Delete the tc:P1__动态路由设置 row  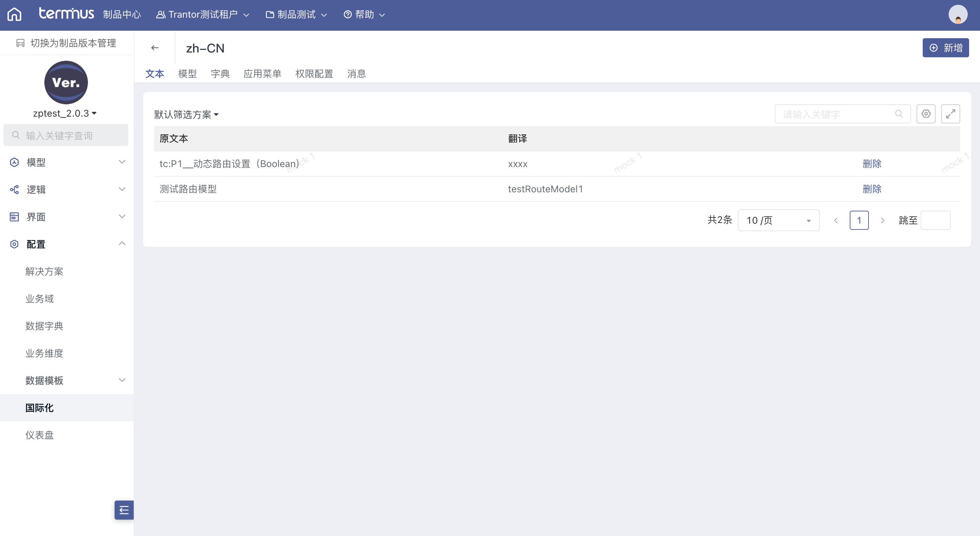tap(872, 164)
